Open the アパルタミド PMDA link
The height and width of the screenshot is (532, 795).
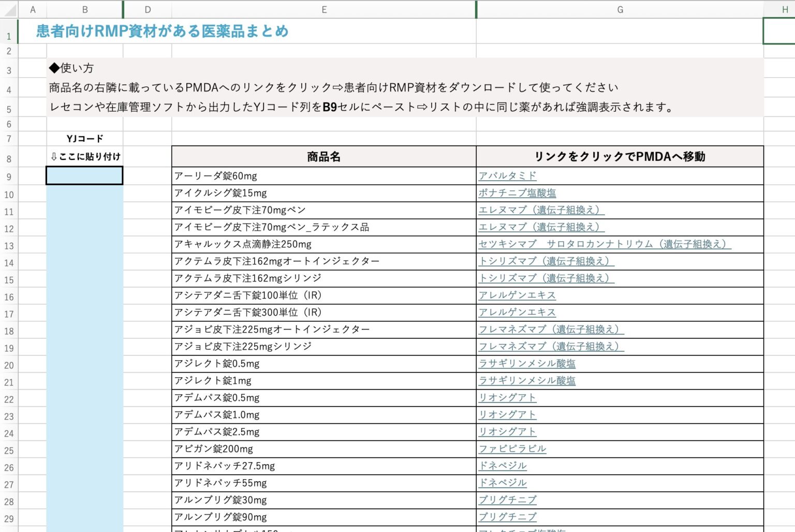coord(507,175)
